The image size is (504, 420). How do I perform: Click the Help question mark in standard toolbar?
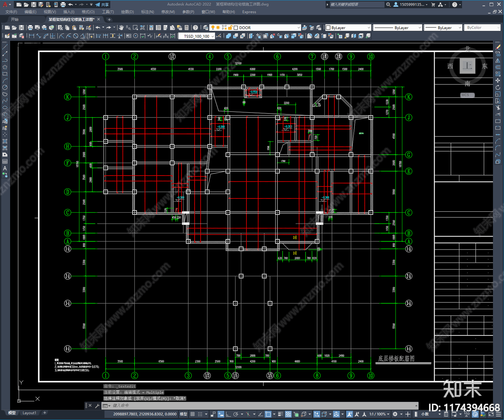pyautogui.click(x=196, y=28)
